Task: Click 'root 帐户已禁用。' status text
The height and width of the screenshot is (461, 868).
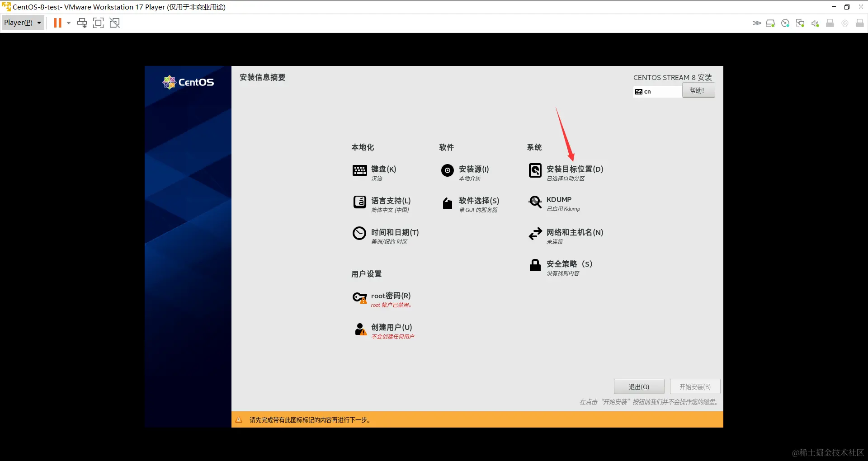Action: click(392, 305)
